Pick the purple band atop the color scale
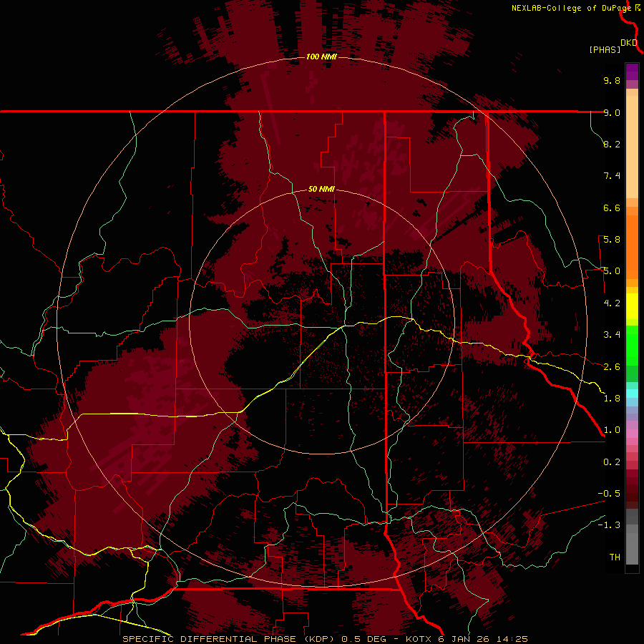This screenshot has width=644, height=644. pyautogui.click(x=632, y=72)
